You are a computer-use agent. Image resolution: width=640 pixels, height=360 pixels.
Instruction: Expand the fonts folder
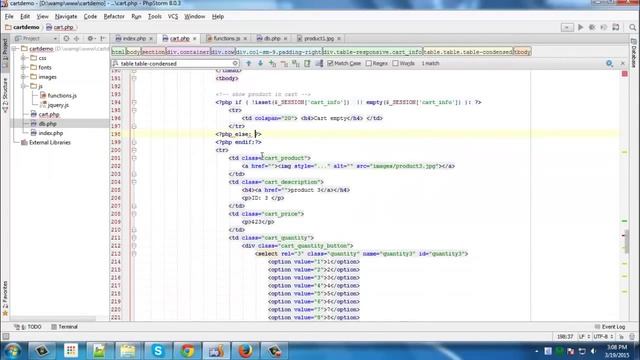point(24,67)
